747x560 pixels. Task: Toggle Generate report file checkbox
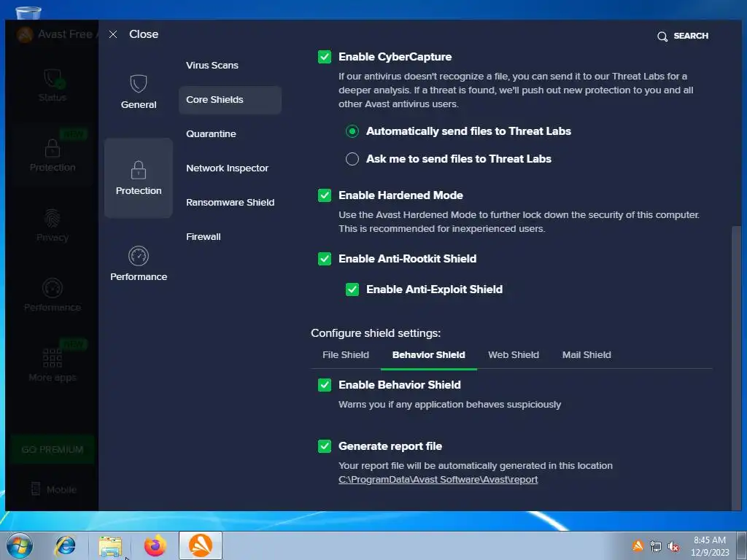coord(325,446)
